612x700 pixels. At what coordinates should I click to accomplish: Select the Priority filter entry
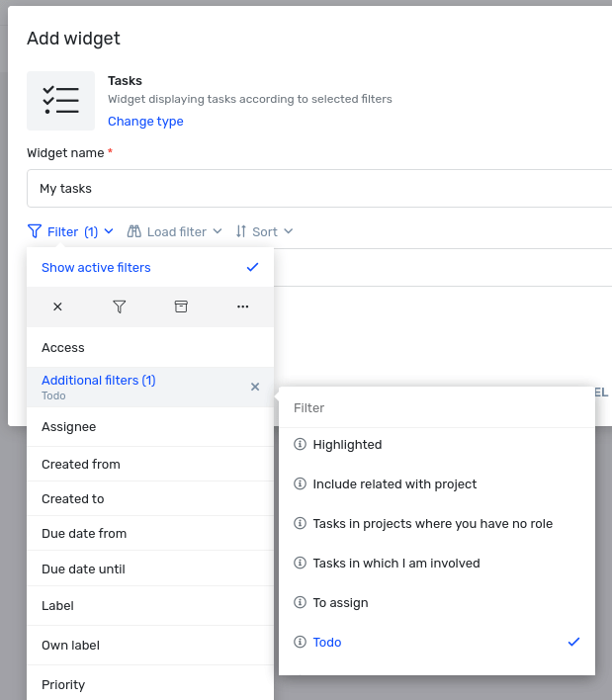point(150,684)
